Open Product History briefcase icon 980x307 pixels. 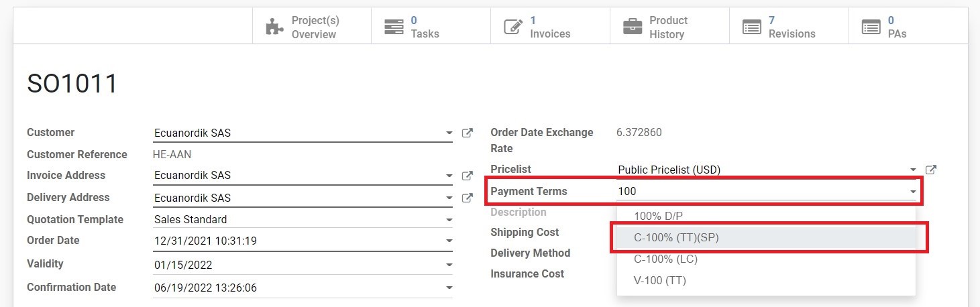tap(633, 27)
